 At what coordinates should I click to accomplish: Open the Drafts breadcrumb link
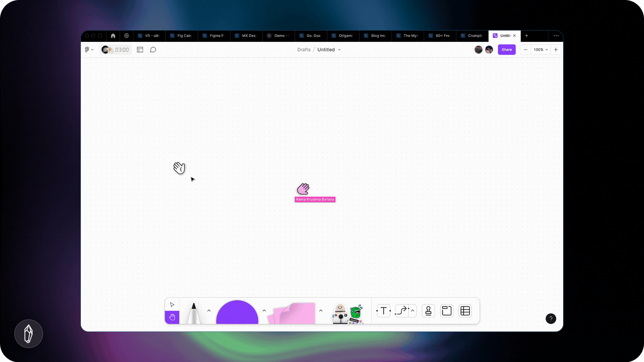[304, 50]
